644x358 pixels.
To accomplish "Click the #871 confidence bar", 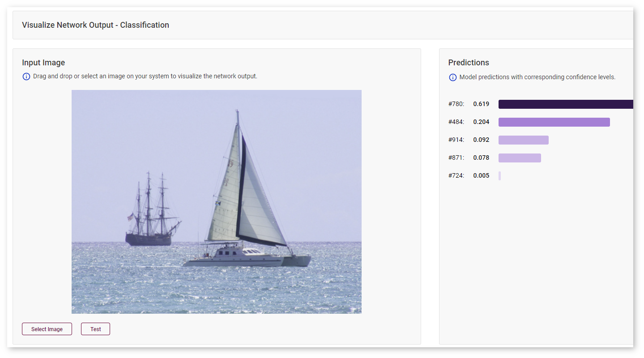I will (520, 158).
